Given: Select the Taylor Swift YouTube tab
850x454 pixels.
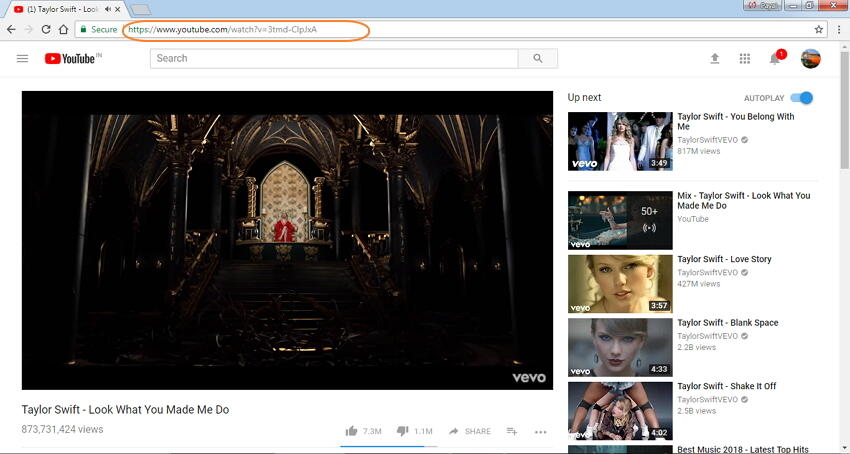Looking at the screenshot, I should click(x=64, y=9).
